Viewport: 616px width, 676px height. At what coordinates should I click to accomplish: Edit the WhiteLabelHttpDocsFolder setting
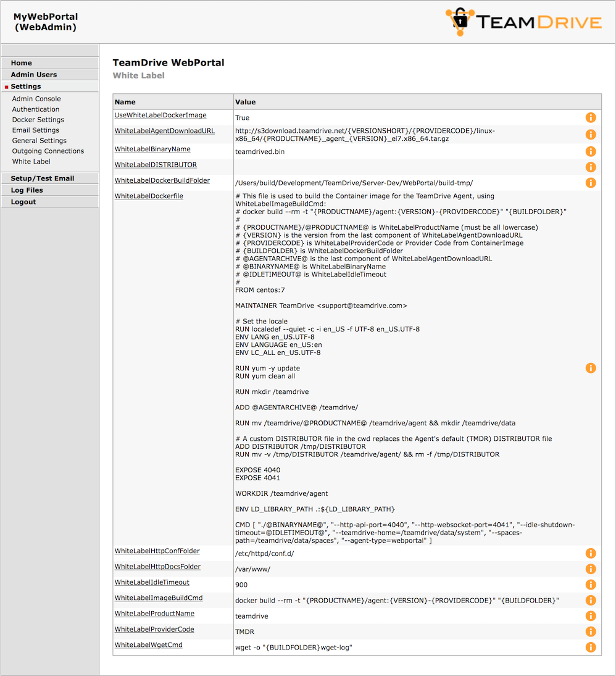tap(157, 567)
